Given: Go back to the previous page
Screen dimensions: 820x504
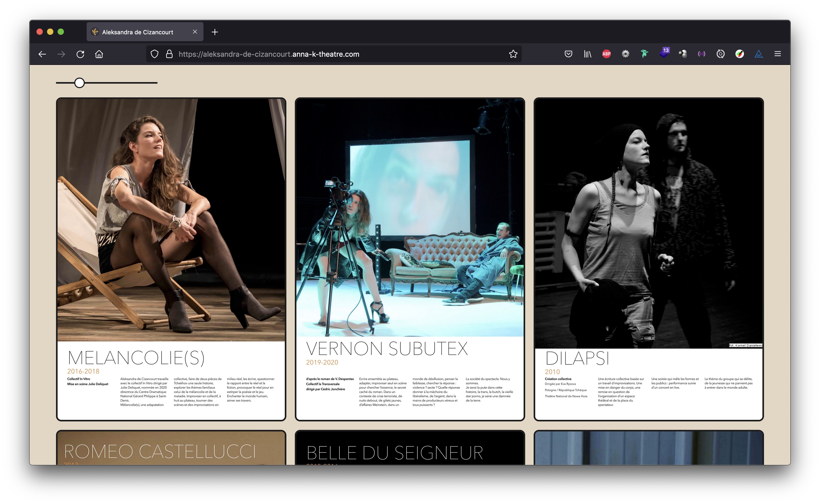Looking at the screenshot, I should (42, 54).
